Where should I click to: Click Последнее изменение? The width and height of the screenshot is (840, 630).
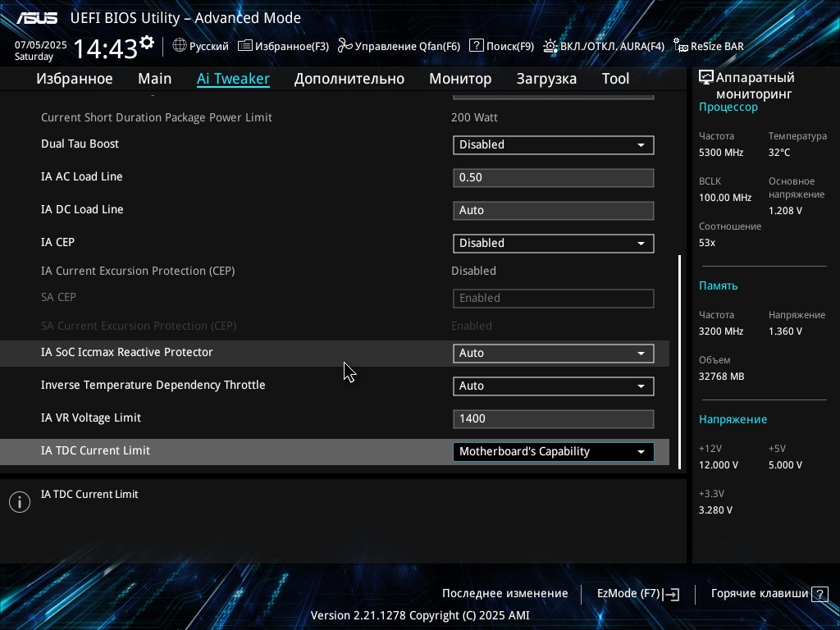coord(504,594)
